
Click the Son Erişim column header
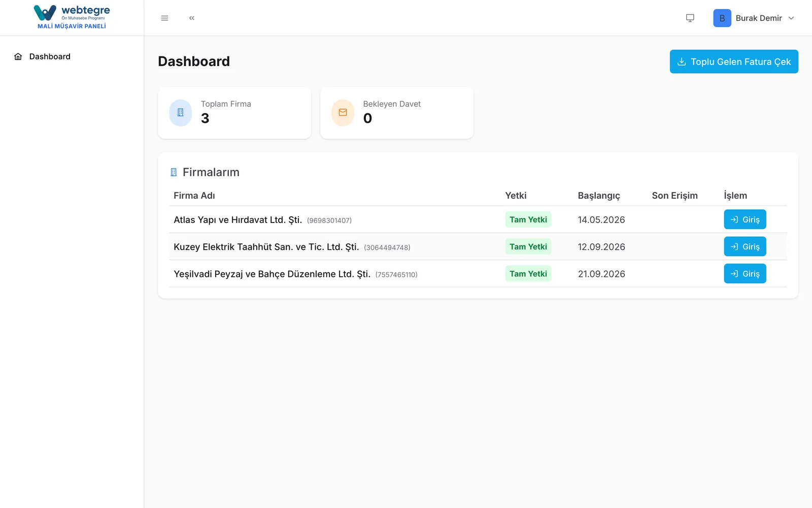[675, 196]
